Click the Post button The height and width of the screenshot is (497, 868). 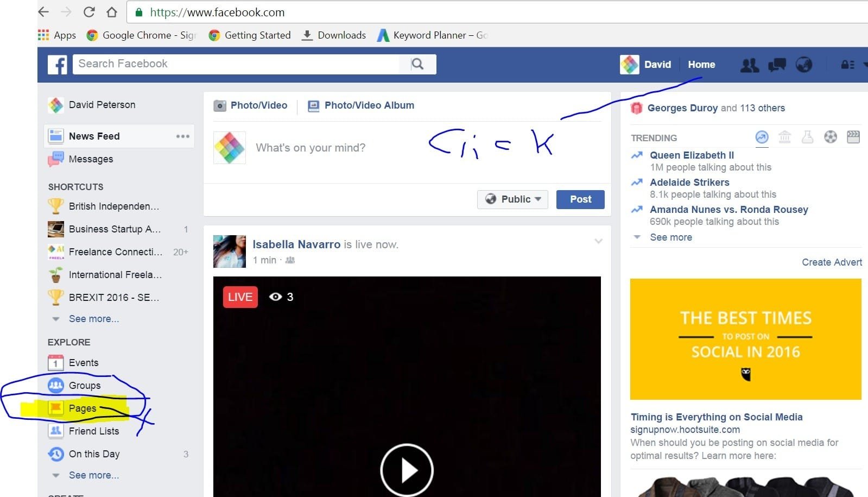coord(580,199)
